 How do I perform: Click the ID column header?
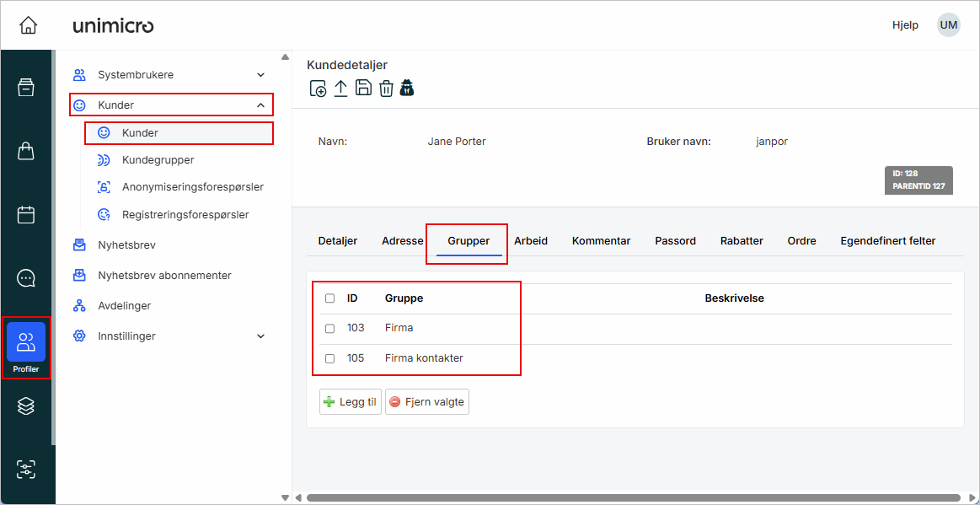coord(352,298)
